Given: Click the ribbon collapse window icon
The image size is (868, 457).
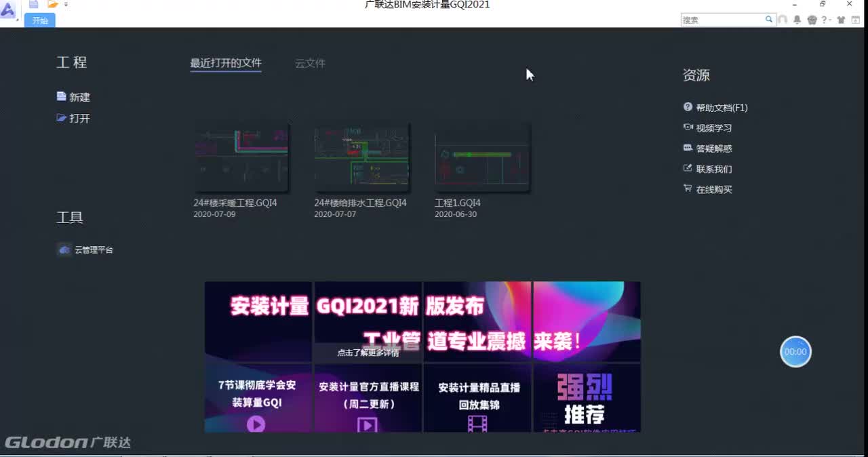Looking at the screenshot, I should pyautogui.click(x=856, y=20).
